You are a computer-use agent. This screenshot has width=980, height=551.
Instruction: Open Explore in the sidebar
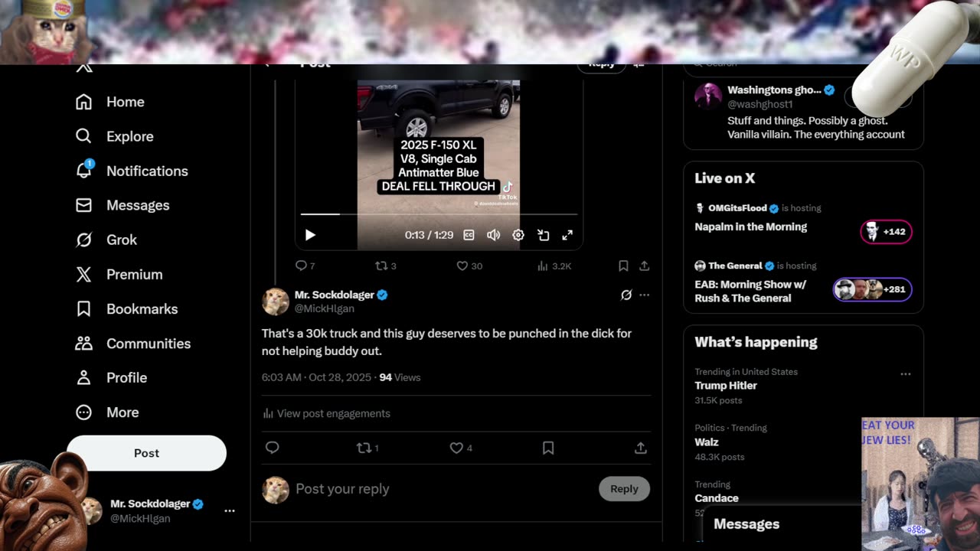[115, 136]
